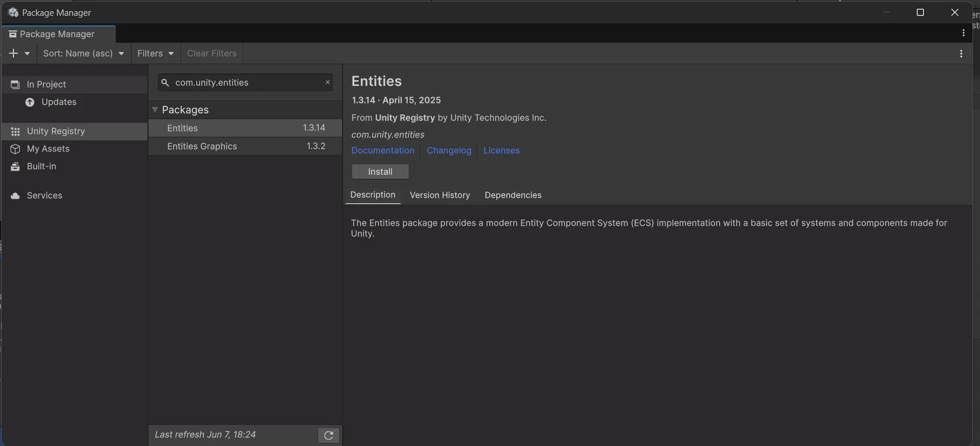
Task: Click the Clear Filters button
Action: [212, 53]
